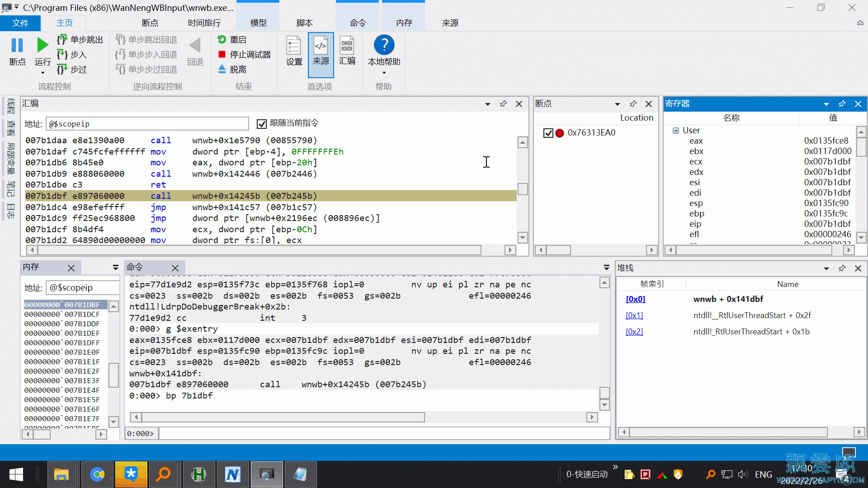Open Memory pane tab list dropdown
Image resolution: width=868 pixels, height=488 pixels.
point(116,267)
